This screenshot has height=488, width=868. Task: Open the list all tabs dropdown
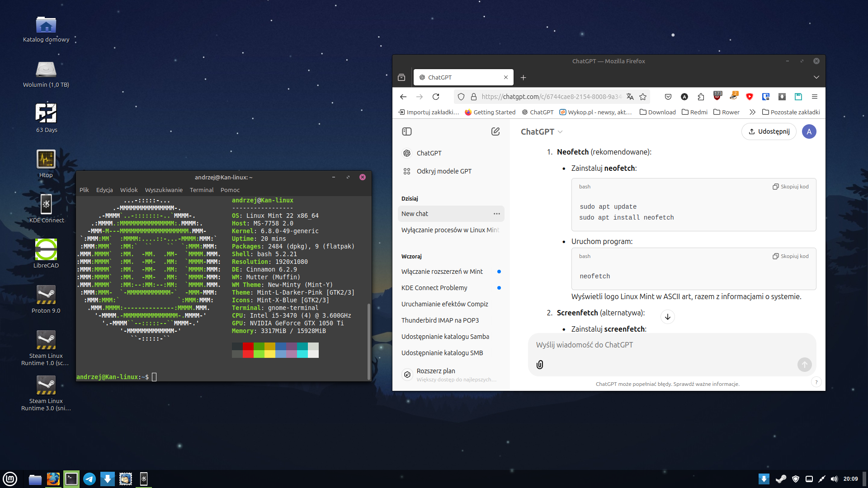click(816, 77)
